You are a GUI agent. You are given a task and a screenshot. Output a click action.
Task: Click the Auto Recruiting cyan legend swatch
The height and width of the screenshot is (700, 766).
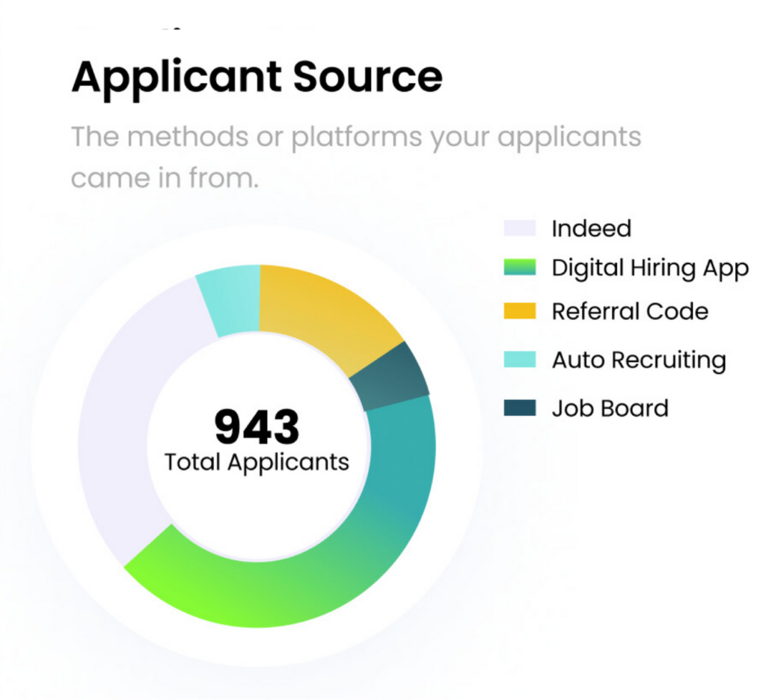tap(520, 360)
